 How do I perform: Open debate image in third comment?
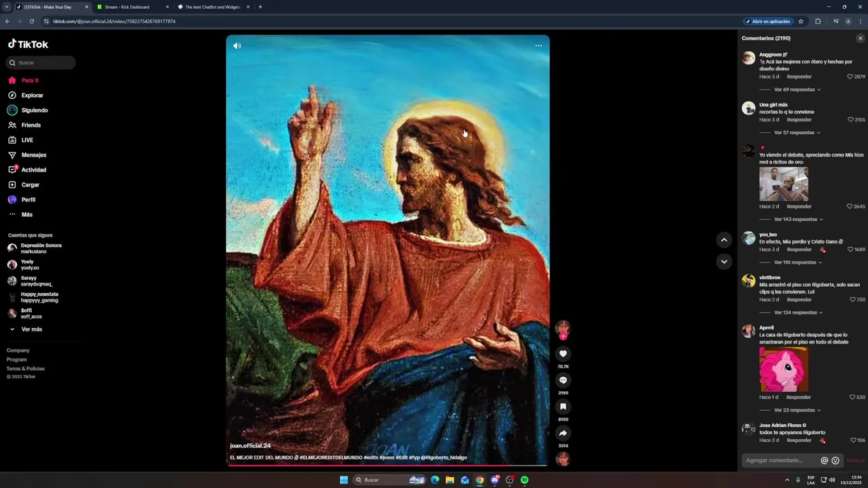coord(783,184)
